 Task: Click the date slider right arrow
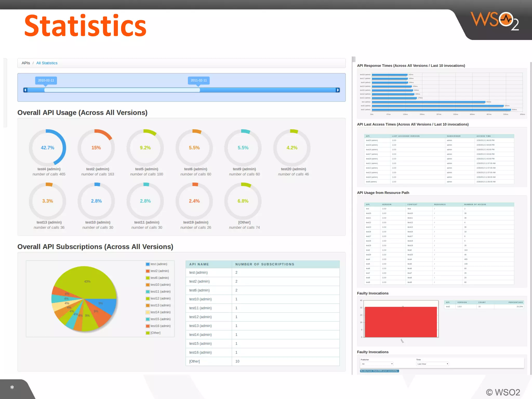(338, 90)
